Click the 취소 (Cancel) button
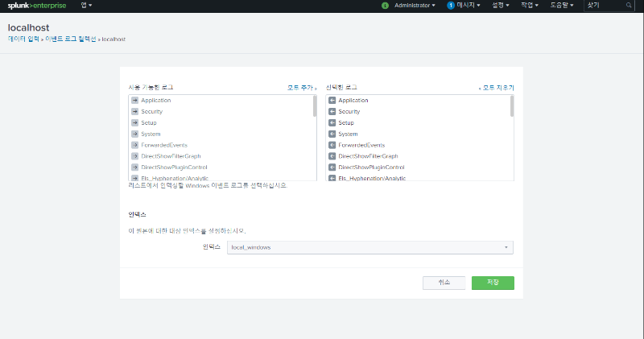 click(x=444, y=283)
